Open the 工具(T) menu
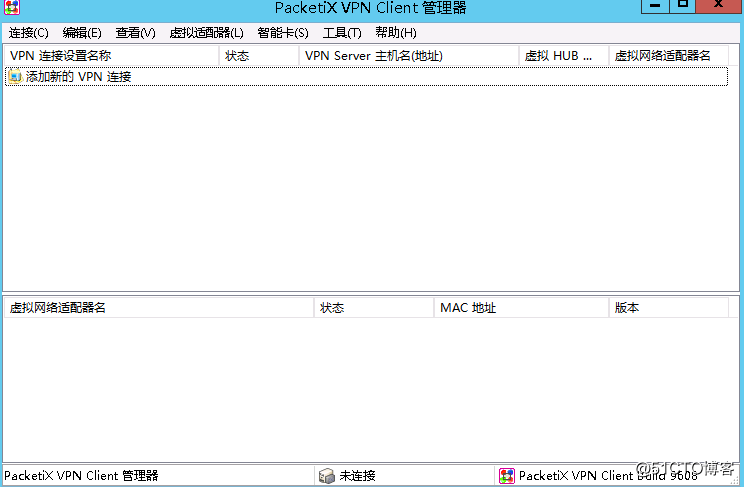Viewport: 744px width, 487px height. click(x=342, y=33)
